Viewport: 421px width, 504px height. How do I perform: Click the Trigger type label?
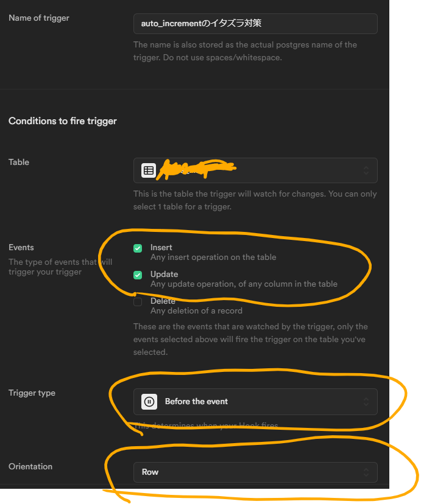(x=32, y=393)
